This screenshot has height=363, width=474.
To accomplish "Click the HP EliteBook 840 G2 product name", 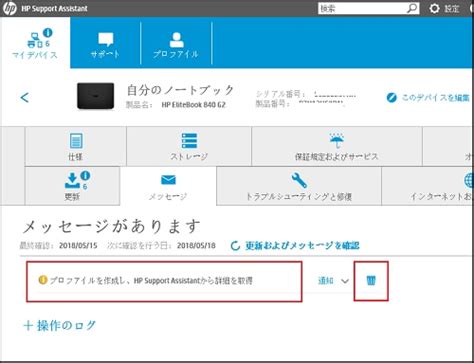I will click(x=194, y=105).
